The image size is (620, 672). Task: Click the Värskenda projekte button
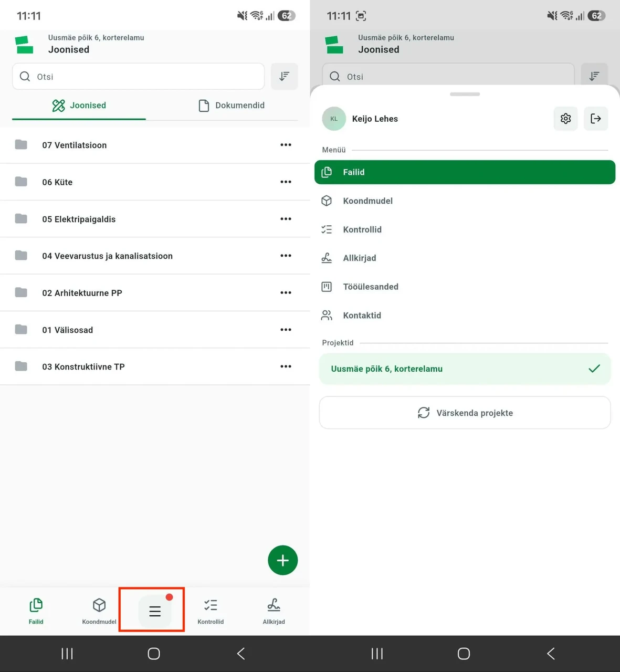(465, 413)
